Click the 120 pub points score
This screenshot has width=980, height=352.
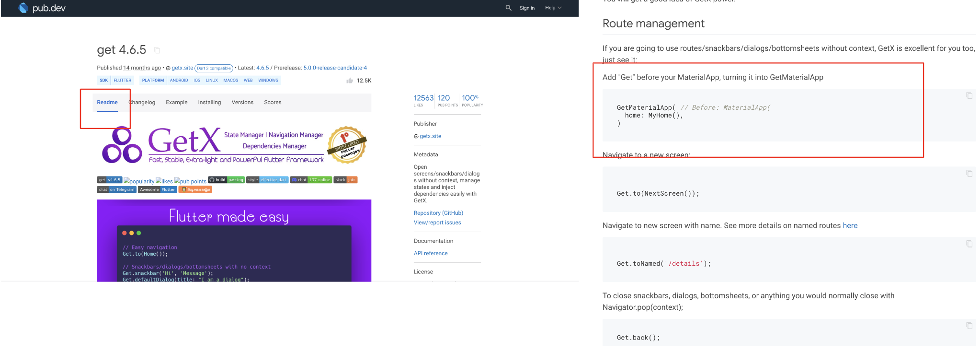pyautogui.click(x=447, y=100)
